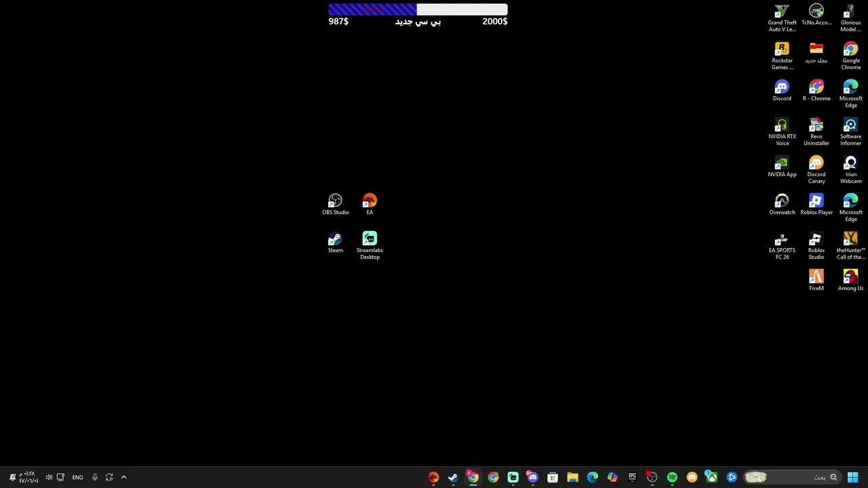Viewport: 868px width, 488px height.
Task: Click the Streamlabs icon in the taskbar
Action: click(513, 477)
